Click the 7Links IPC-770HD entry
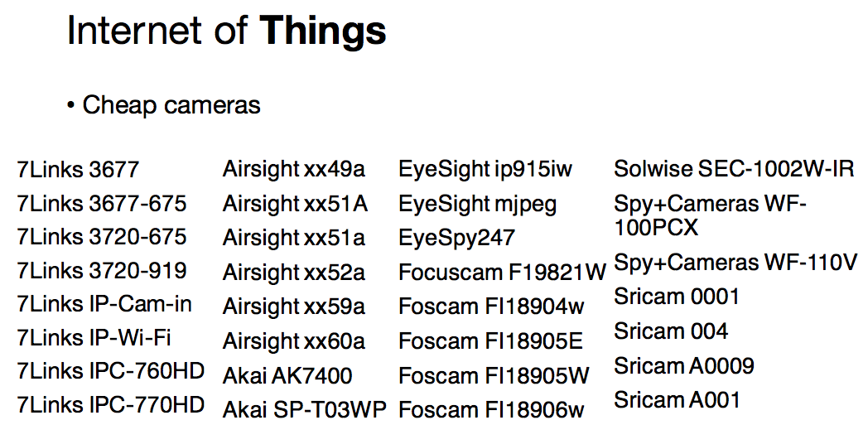 point(111,404)
